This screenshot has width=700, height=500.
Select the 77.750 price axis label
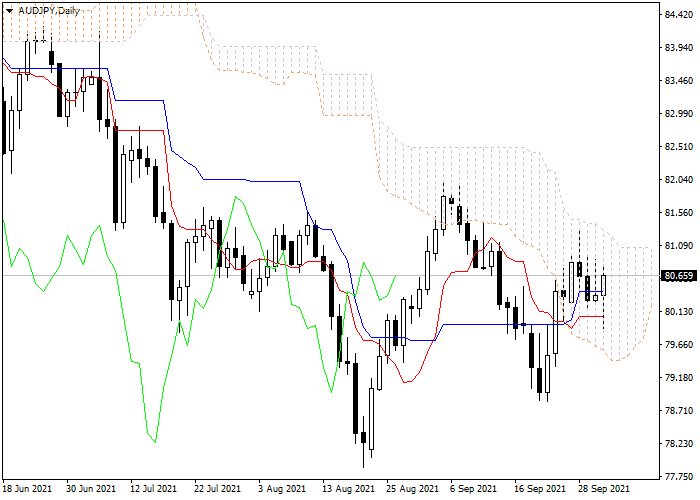(679, 476)
